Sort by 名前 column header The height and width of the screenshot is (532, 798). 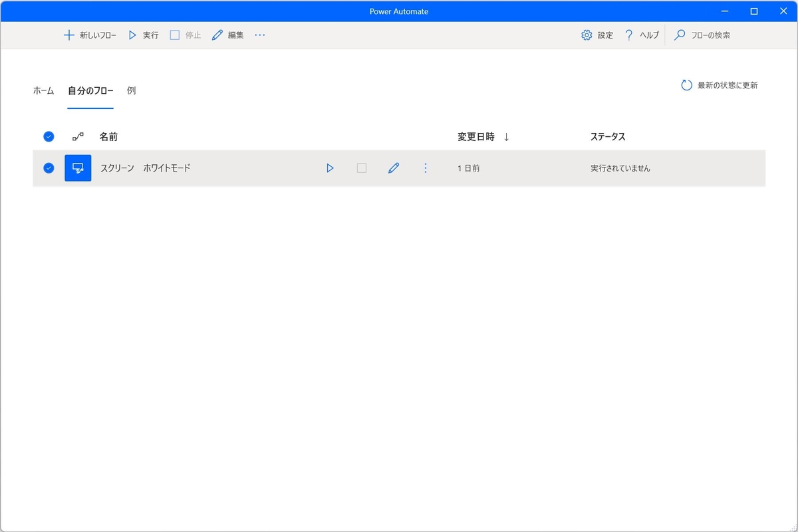tap(108, 136)
